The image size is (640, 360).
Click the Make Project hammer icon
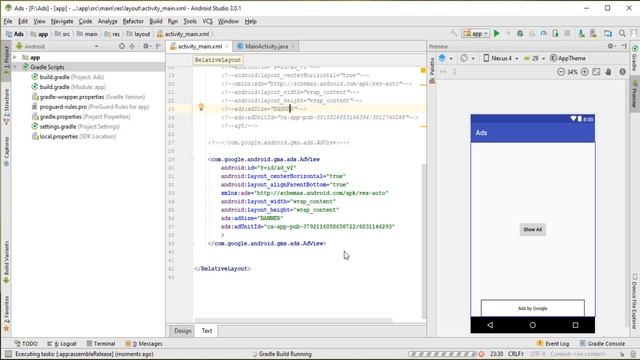[x=454, y=34]
